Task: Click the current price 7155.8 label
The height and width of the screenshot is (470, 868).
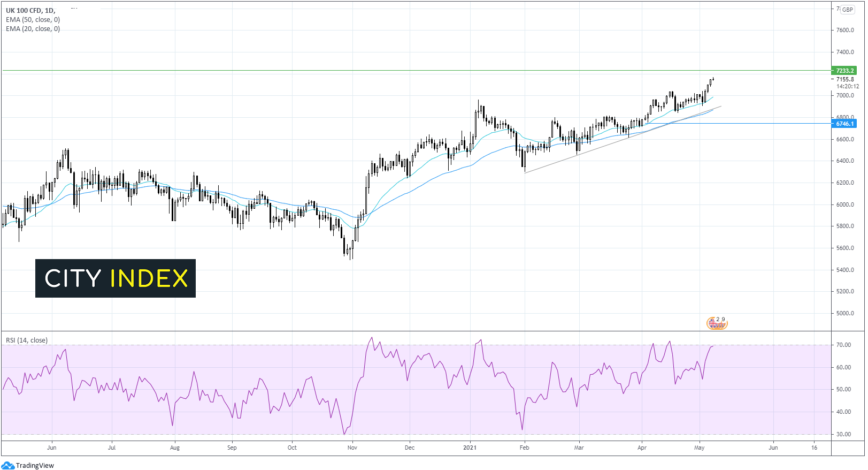Action: click(845, 79)
